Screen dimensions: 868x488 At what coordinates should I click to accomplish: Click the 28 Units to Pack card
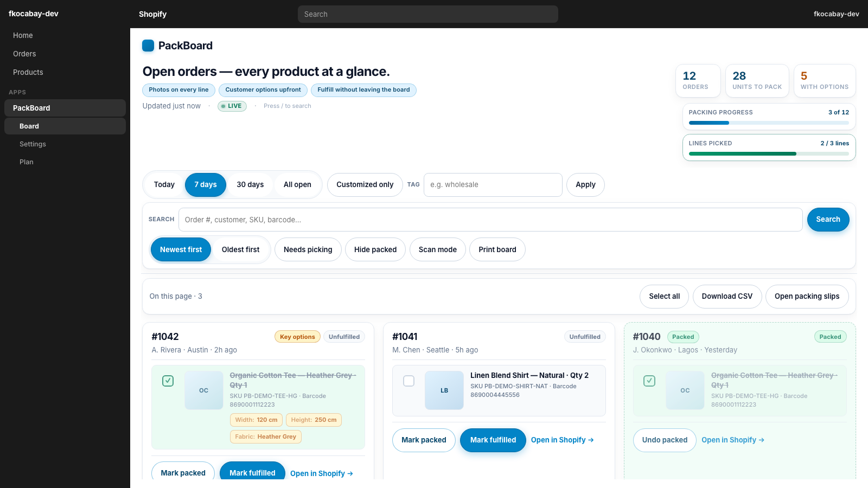(x=757, y=81)
